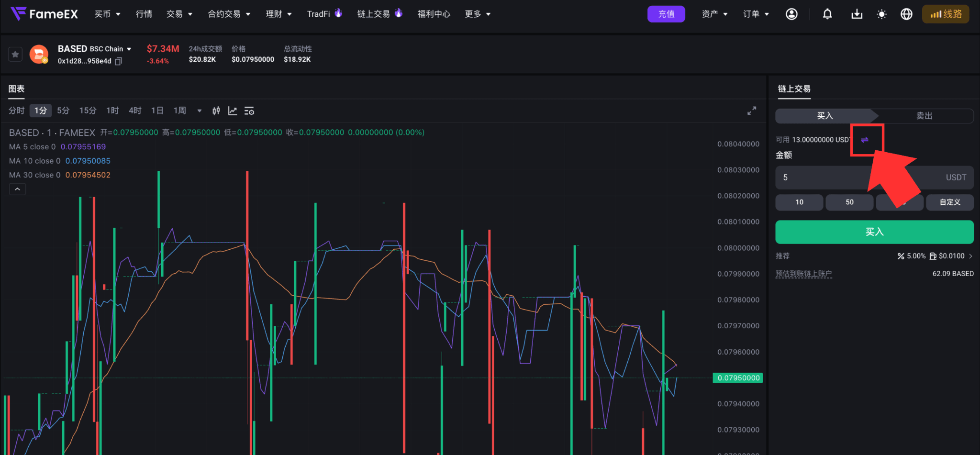Select the 图表 chart tab

pos(16,89)
